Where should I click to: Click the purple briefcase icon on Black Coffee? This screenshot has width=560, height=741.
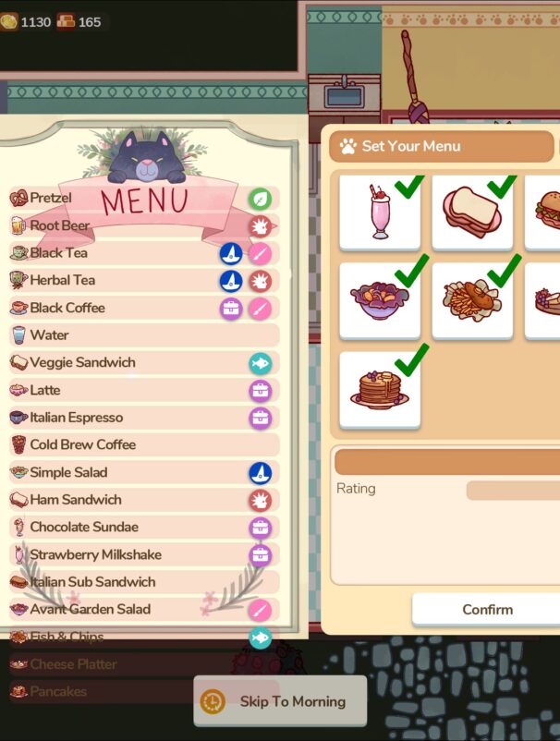(231, 309)
